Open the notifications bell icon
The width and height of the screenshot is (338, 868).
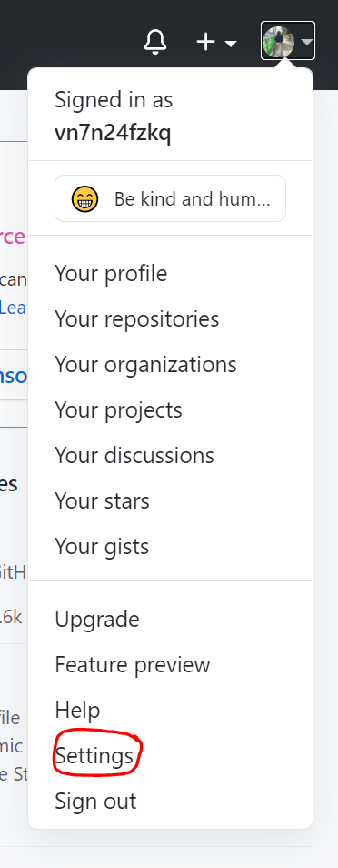[x=155, y=42]
